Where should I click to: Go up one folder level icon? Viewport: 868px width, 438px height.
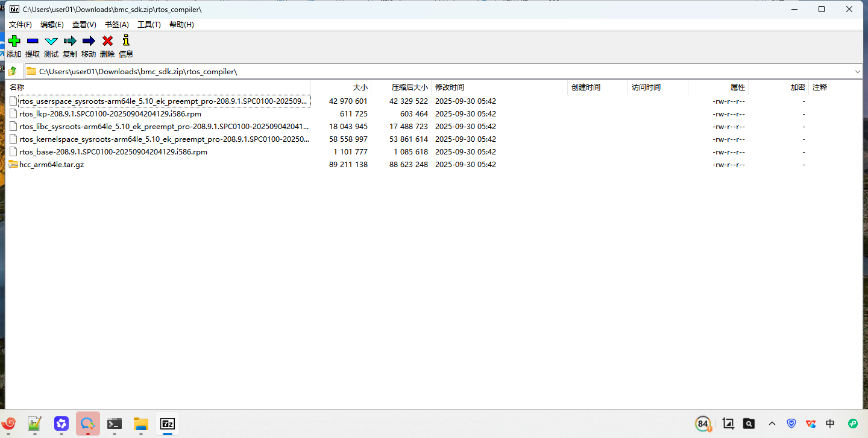coord(13,71)
